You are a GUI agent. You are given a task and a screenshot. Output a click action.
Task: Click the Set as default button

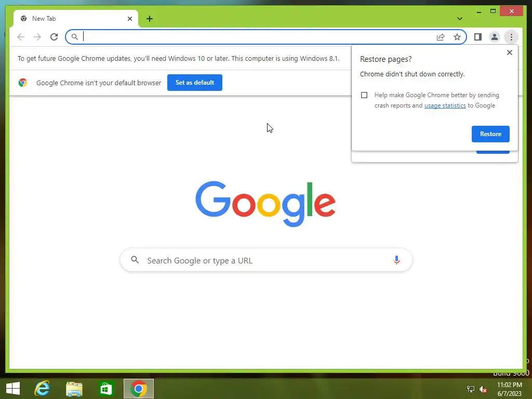pos(195,83)
